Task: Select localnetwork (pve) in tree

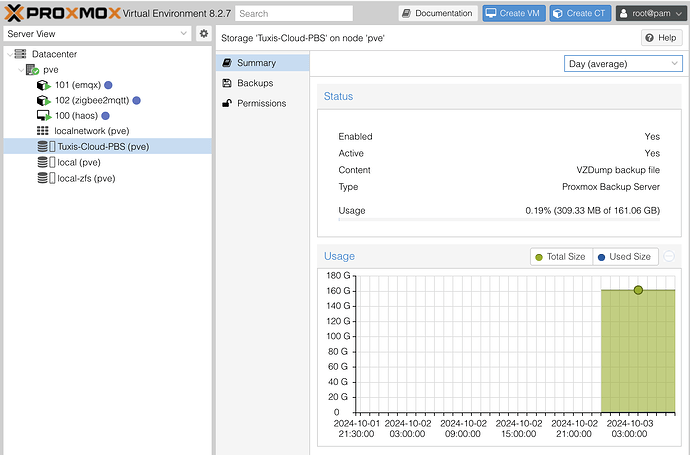Action: pyautogui.click(x=107, y=131)
